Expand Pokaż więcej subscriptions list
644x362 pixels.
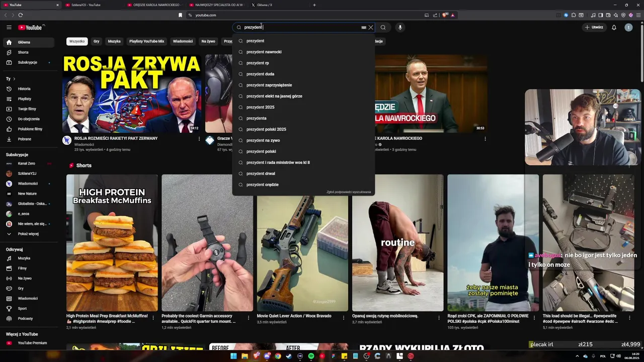pyautogui.click(x=28, y=234)
